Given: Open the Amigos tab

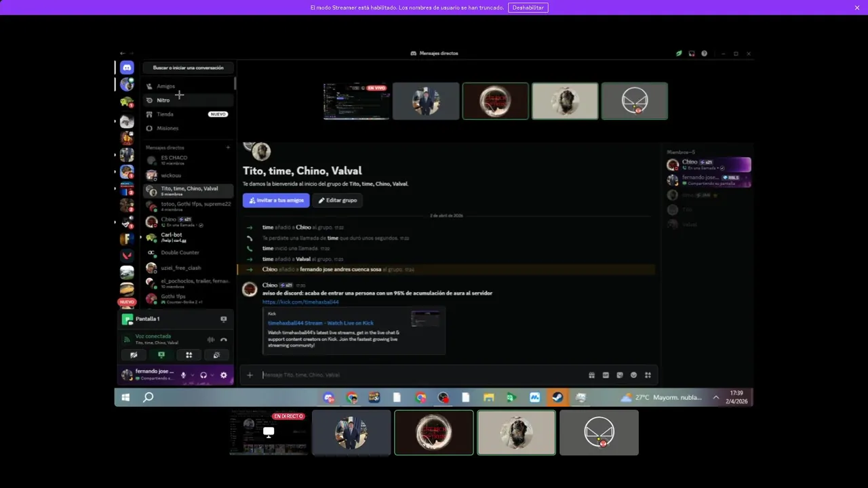Looking at the screenshot, I should tap(188, 86).
